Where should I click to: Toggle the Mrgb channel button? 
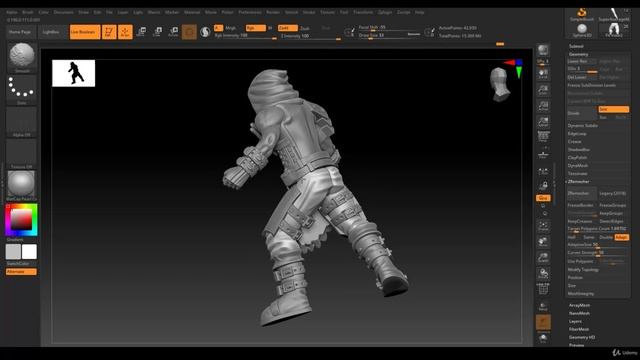pos(231,28)
